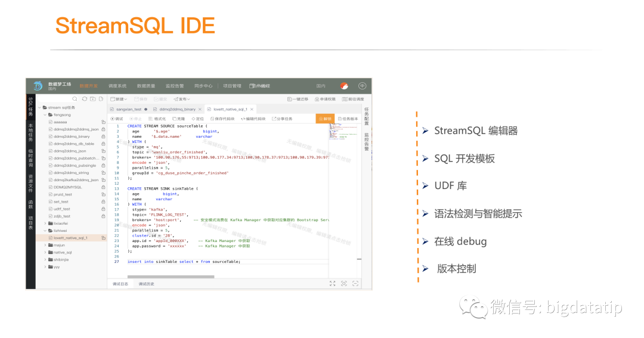The height and width of the screenshot is (338, 644).
Task: Open the 新建 dropdown
Action: (x=119, y=99)
